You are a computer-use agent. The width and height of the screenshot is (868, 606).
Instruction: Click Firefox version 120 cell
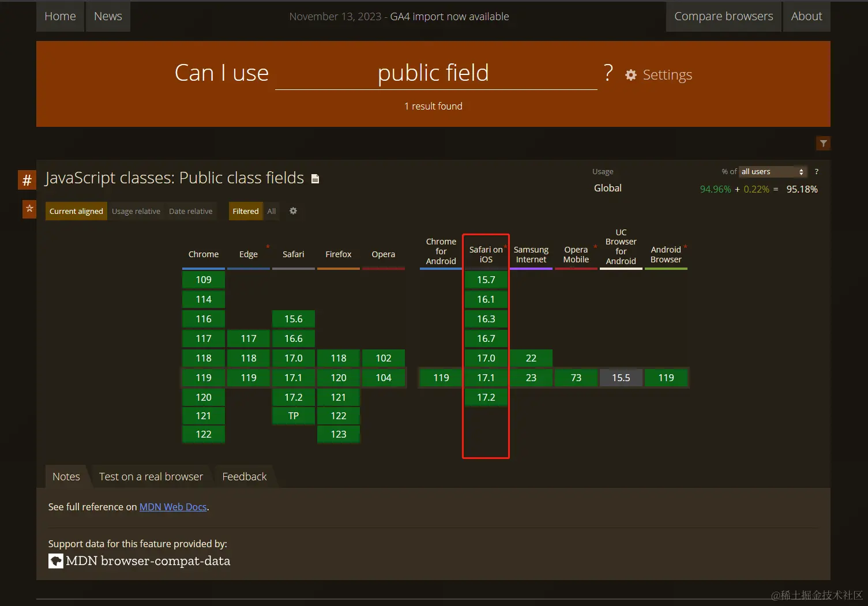pos(339,378)
